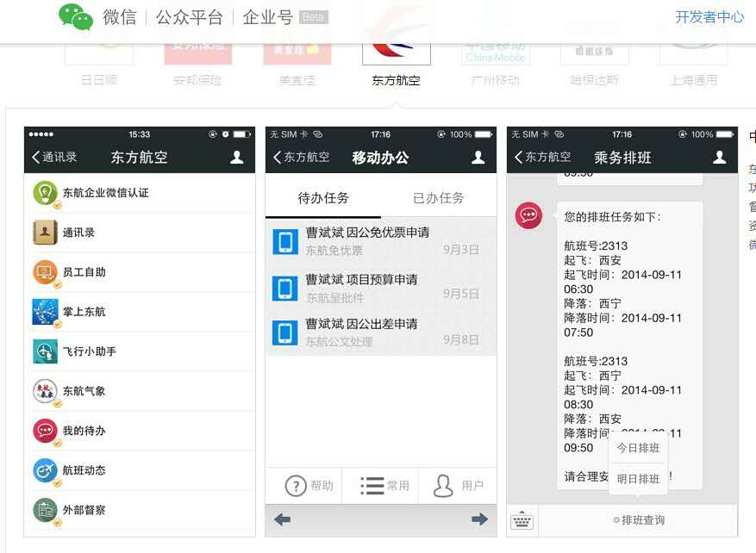Open the 掌上东航 app icon
Screen dimensions: 756x553
point(45,312)
